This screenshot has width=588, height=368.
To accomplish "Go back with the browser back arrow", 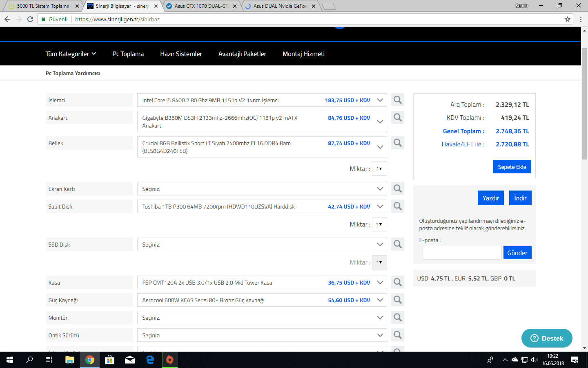I will pos(7,19).
